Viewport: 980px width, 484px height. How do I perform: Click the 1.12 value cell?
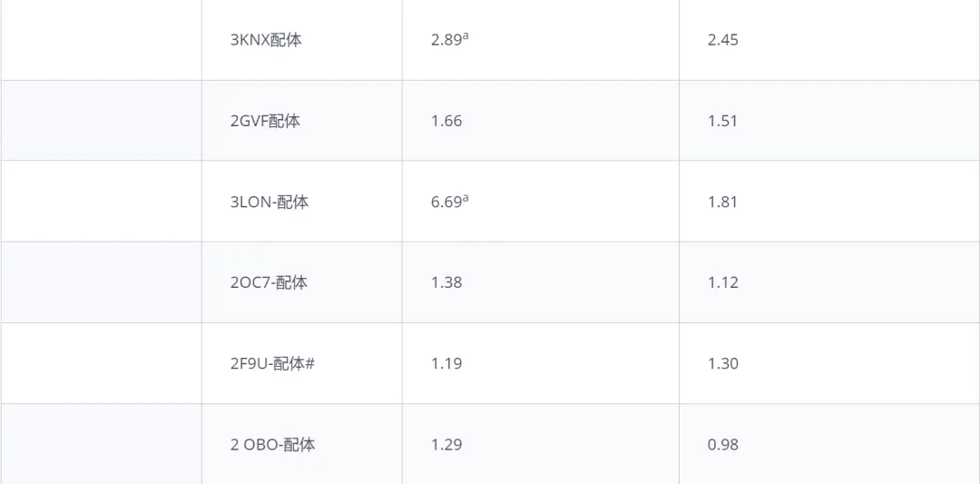(829, 282)
